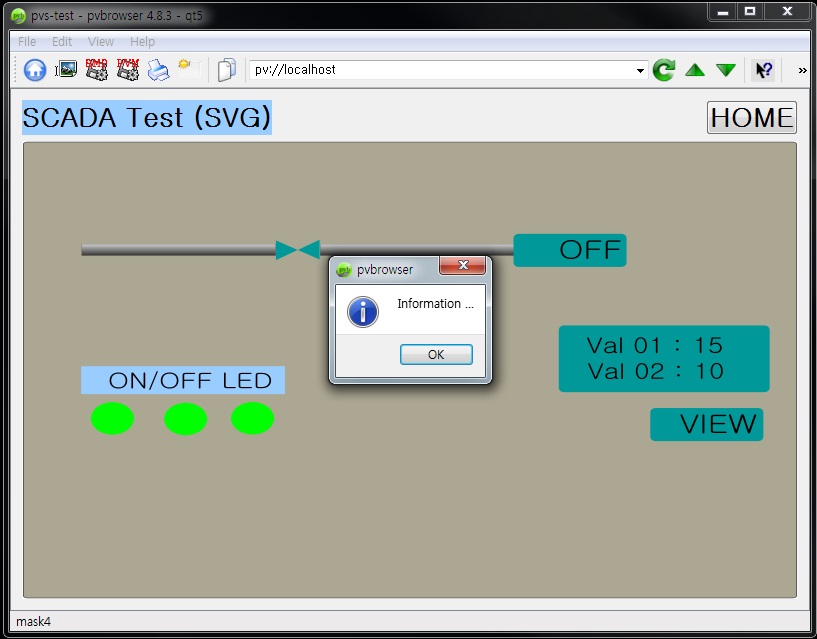Select the Print icon

(157, 70)
